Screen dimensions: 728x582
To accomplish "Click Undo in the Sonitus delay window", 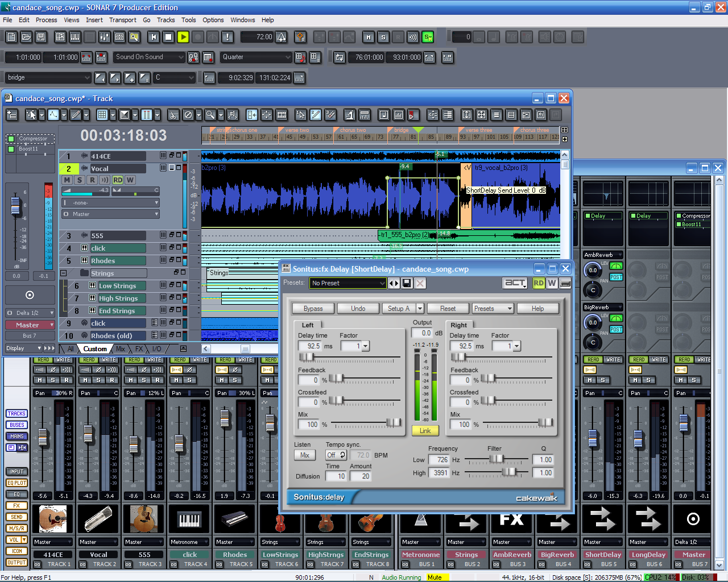I will (x=358, y=309).
